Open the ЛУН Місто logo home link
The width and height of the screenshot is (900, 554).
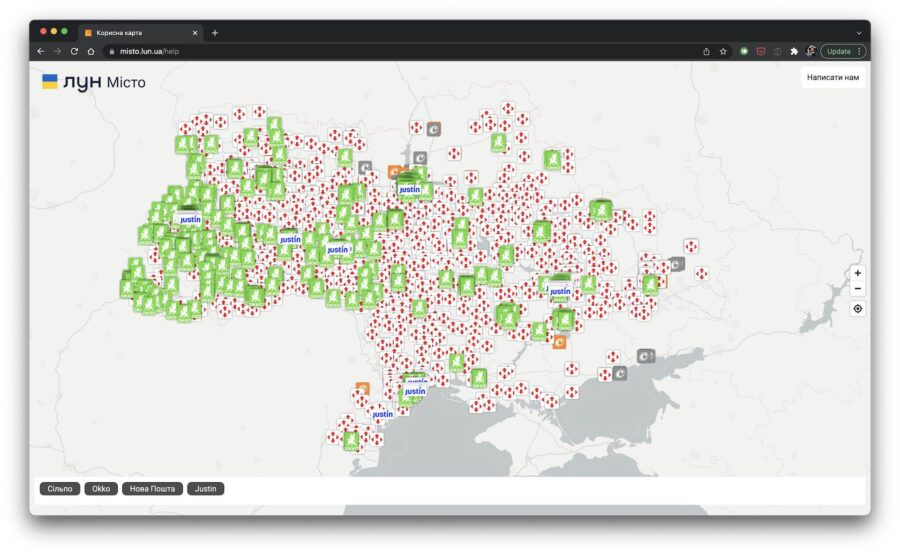click(94, 82)
